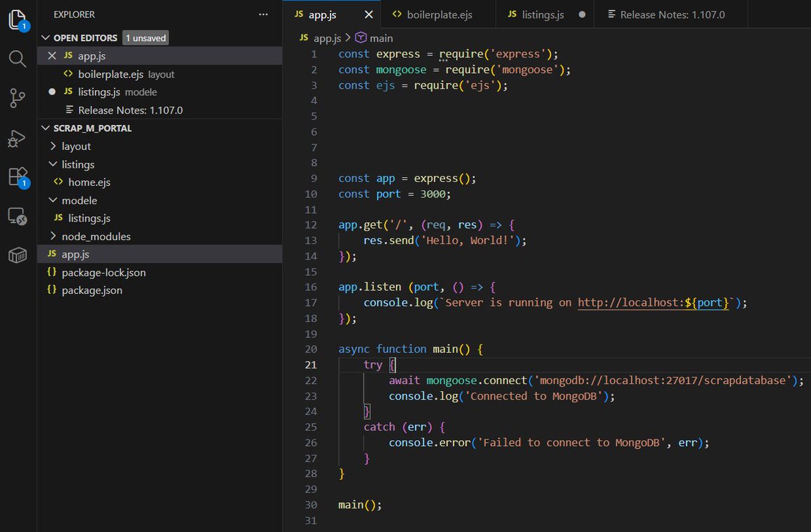Open the Search view in activity bar
Screen dimensions: 811x532
(x=18, y=58)
